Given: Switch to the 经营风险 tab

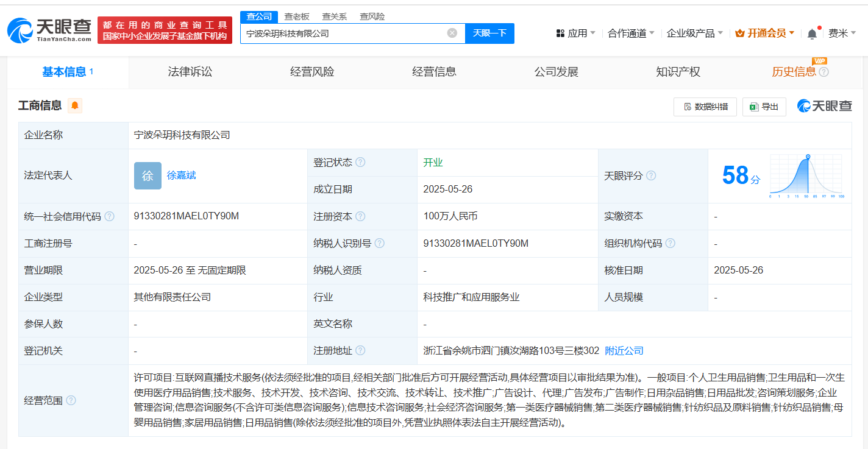Looking at the screenshot, I should point(312,72).
